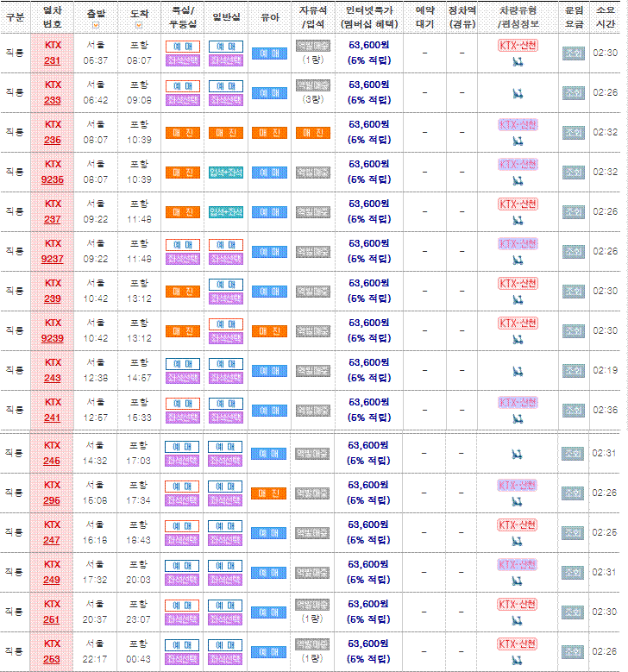Open seat formation icon for KTX 235
Image resolution: width=628 pixels, height=672 pixels.
518,141
